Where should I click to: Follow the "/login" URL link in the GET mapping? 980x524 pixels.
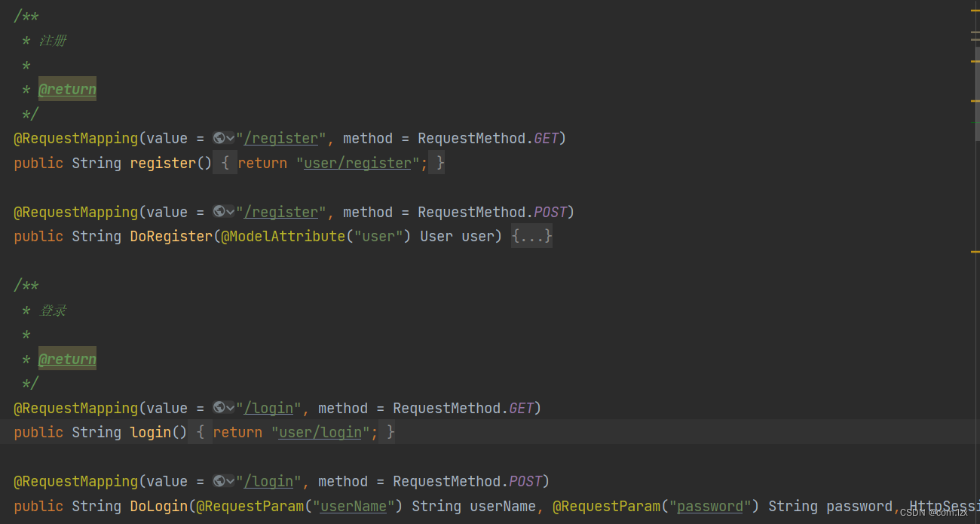click(268, 408)
